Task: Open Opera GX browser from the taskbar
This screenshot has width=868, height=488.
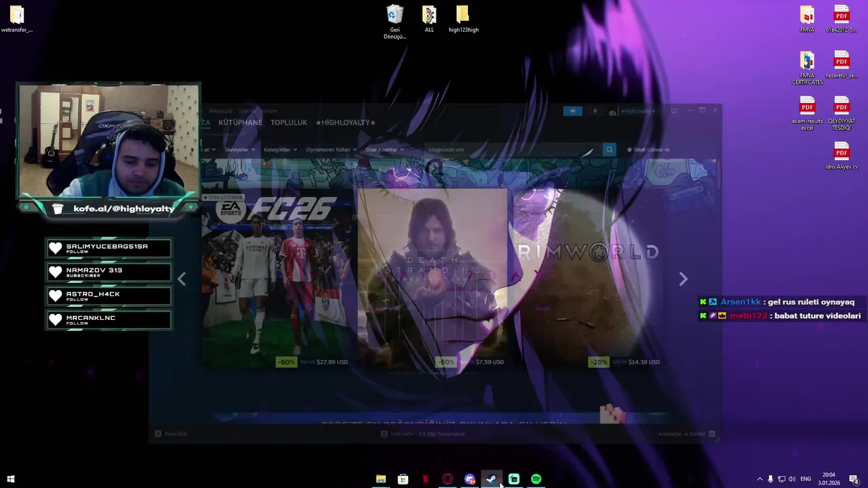Action: pos(448,479)
